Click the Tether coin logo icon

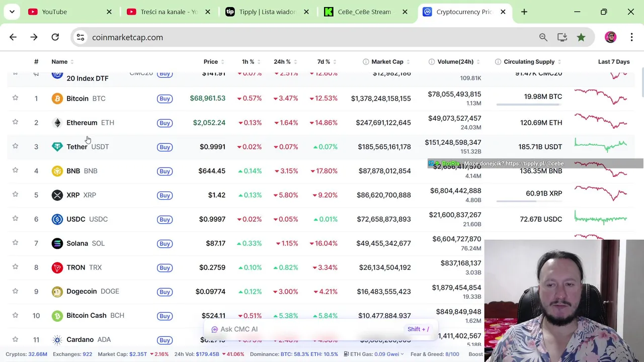coord(57,147)
